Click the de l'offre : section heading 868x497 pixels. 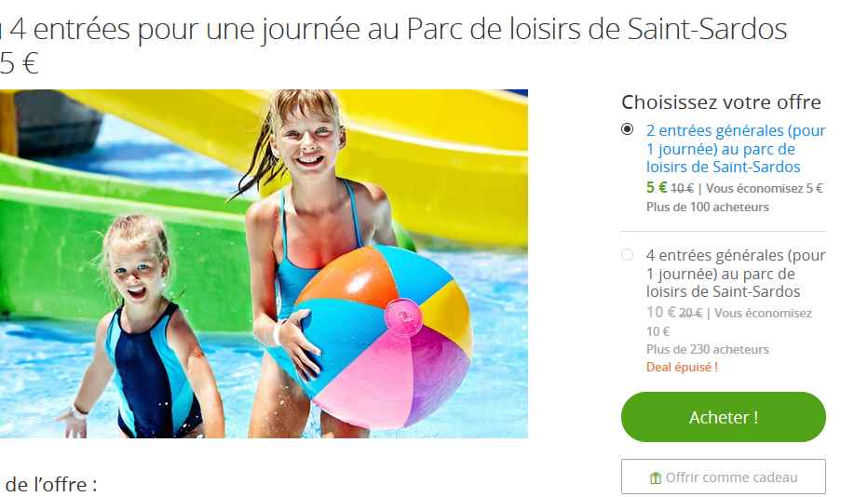50,484
